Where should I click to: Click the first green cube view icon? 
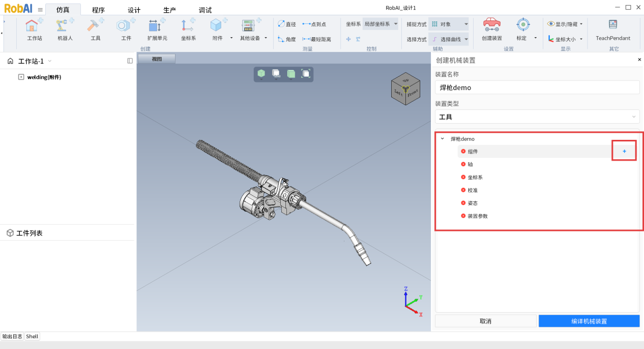(261, 74)
